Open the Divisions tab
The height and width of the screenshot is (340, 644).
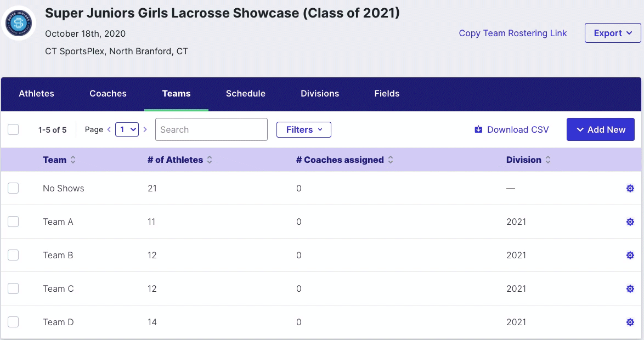tap(320, 94)
